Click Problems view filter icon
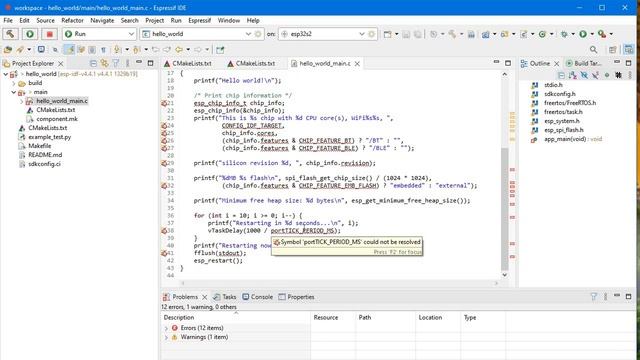 pos(593,297)
